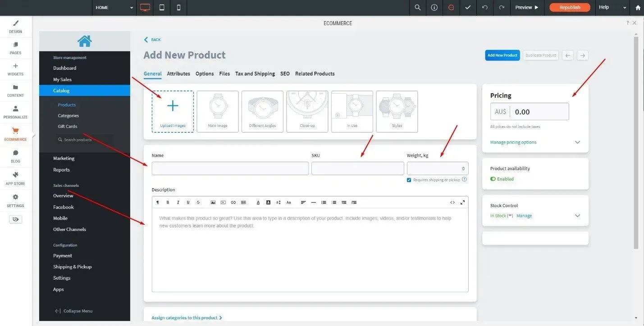
Task: Open the Widgets panel
Action: [x=16, y=69]
